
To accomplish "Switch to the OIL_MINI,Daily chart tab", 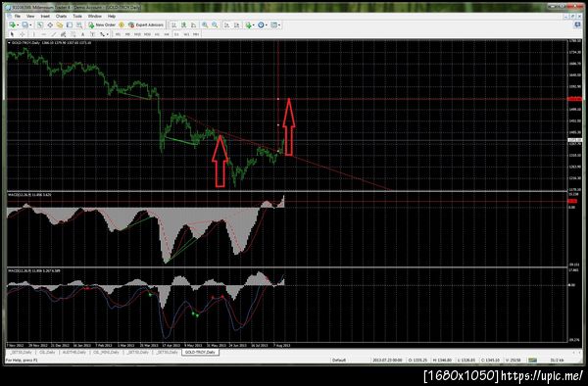I will [106, 353].
